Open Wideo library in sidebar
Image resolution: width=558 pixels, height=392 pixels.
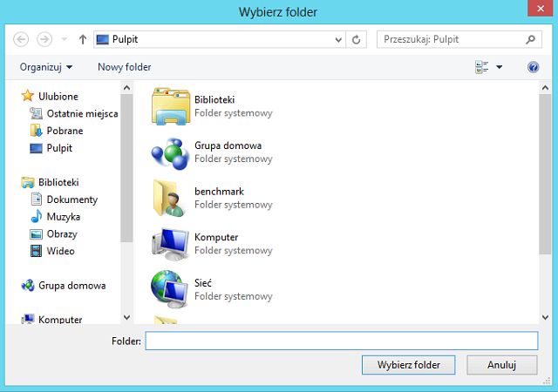tap(60, 251)
